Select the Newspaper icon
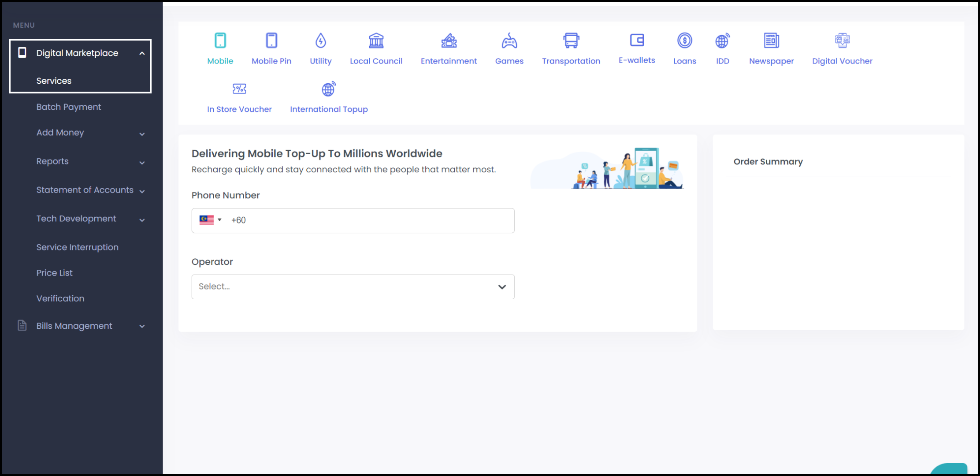 [772, 41]
